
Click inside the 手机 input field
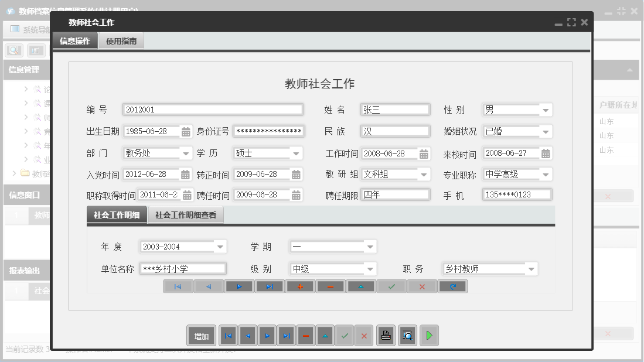coord(516,194)
